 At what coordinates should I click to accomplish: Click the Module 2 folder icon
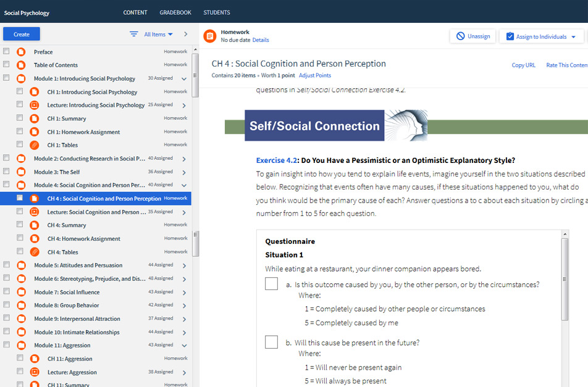tap(21, 159)
